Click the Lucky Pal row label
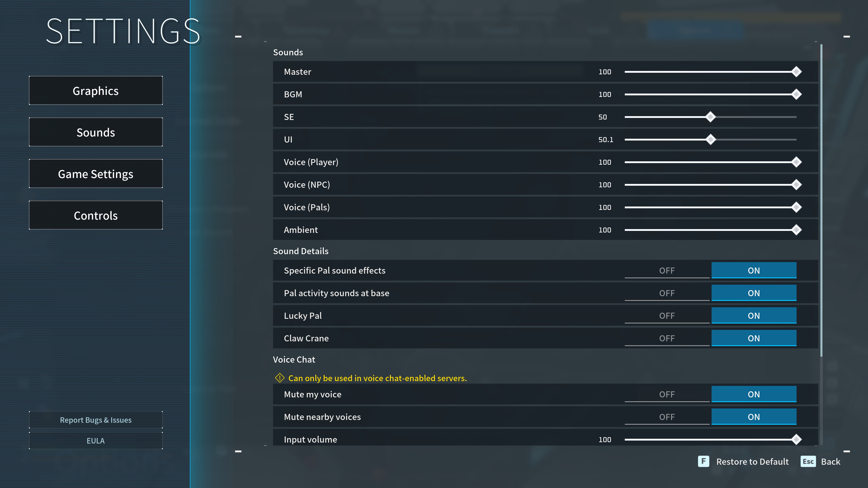Image resolution: width=868 pixels, height=488 pixels. 303,316
